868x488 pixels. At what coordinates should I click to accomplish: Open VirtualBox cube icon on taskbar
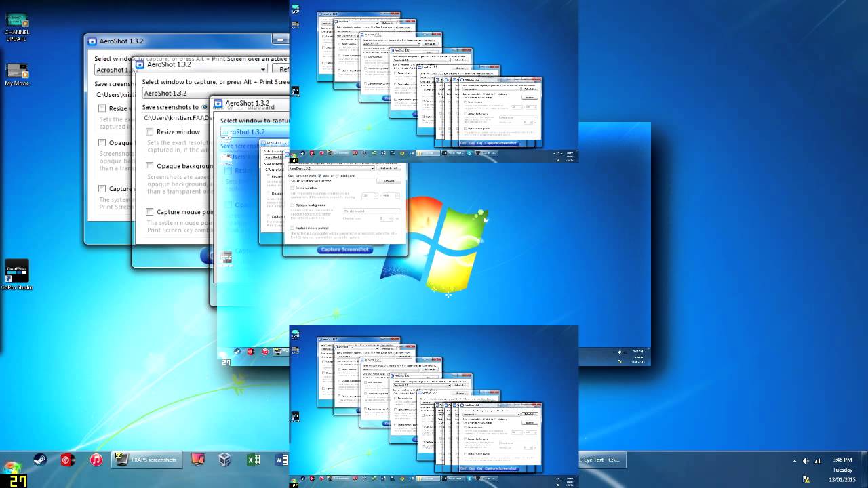(x=225, y=460)
